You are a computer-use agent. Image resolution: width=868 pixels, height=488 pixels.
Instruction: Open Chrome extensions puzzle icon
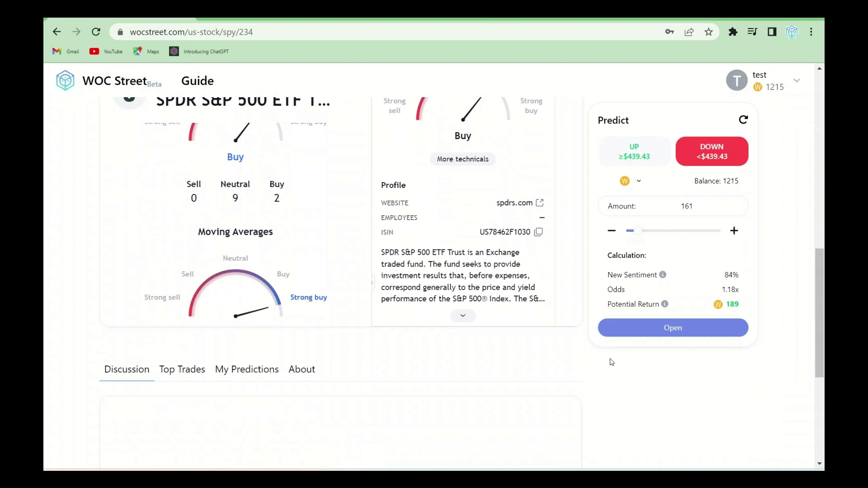click(x=733, y=32)
